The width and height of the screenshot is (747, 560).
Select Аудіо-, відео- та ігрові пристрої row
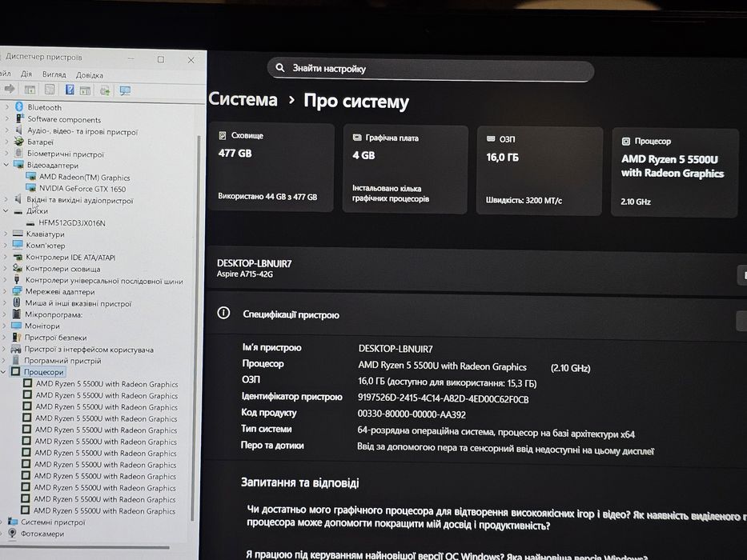[x=82, y=131]
